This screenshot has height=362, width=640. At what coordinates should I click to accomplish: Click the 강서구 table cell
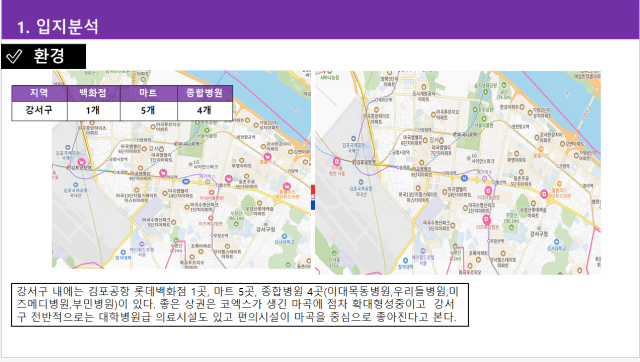point(39,111)
